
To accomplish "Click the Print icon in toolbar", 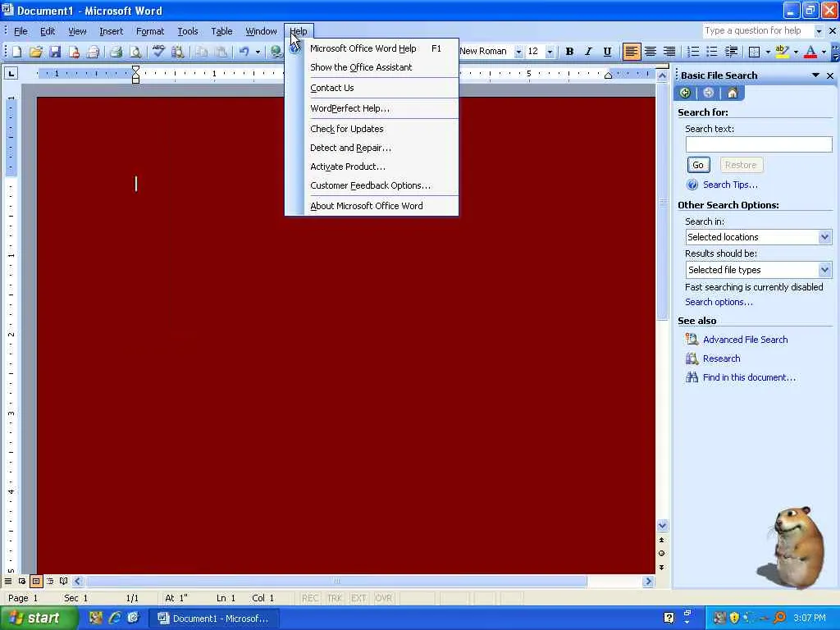I will [116, 52].
